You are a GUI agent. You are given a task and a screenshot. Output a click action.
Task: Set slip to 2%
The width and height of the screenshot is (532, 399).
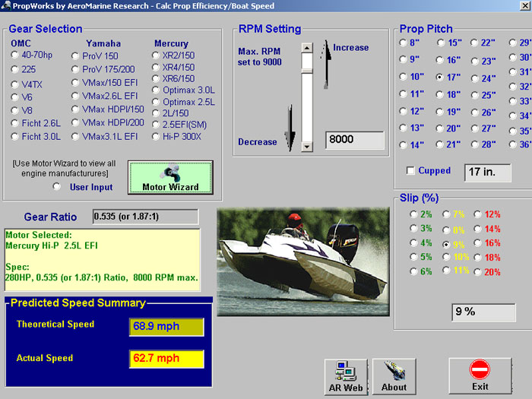click(413, 214)
